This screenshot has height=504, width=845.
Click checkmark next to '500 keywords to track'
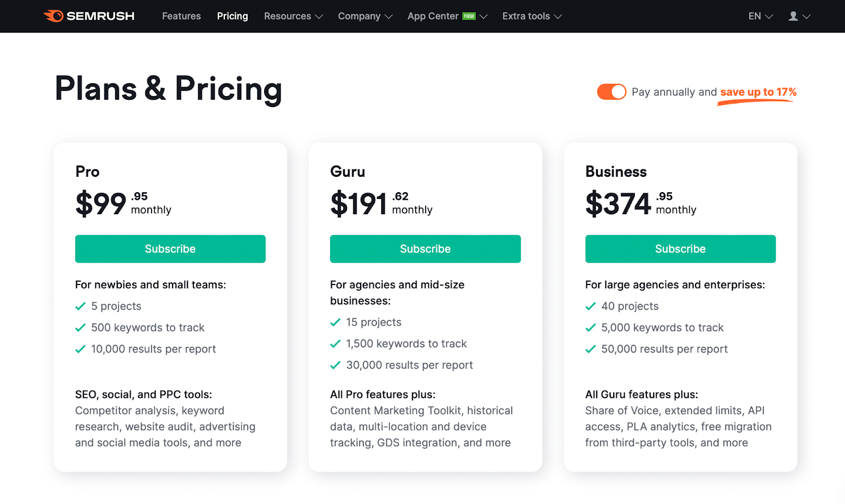tap(80, 328)
